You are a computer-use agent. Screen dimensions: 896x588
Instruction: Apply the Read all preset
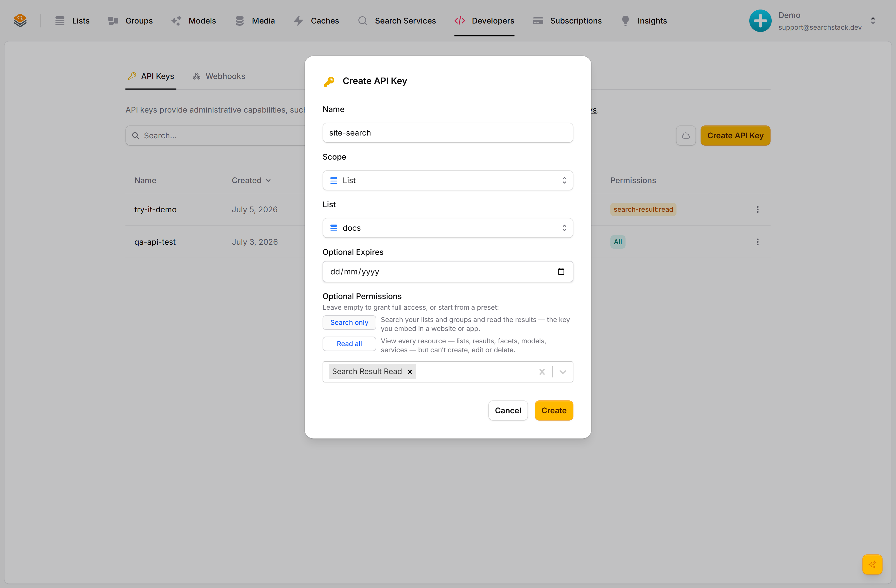(x=349, y=344)
